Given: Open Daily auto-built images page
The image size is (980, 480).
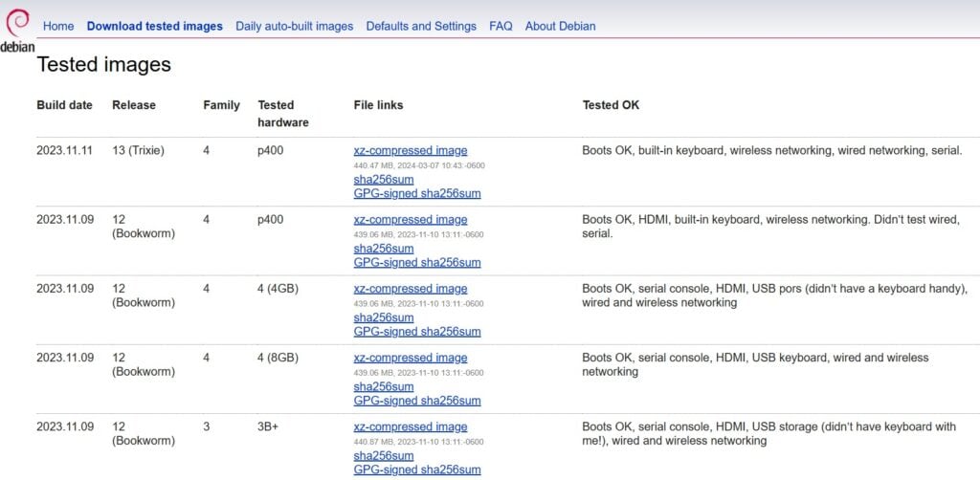Looking at the screenshot, I should tap(295, 26).
